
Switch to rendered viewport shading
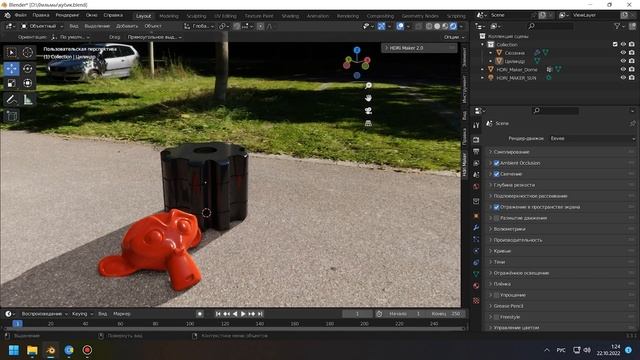coord(453,26)
